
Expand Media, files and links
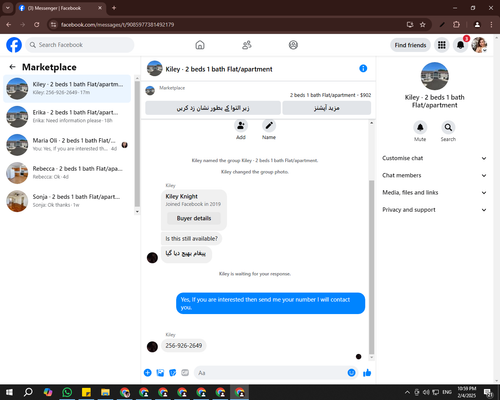[x=434, y=193]
